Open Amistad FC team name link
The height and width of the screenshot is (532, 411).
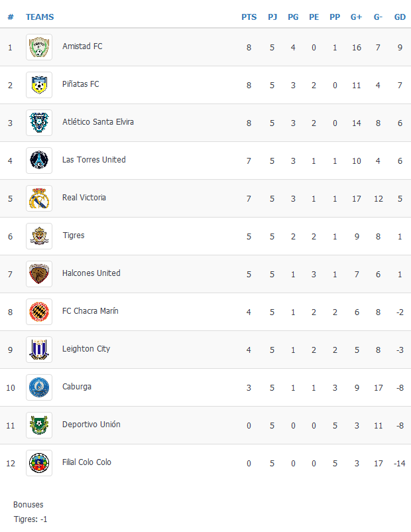click(82, 46)
